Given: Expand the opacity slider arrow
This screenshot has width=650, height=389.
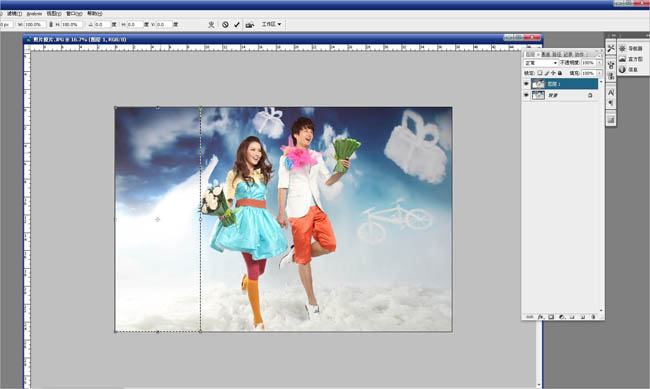Looking at the screenshot, I should tap(599, 63).
